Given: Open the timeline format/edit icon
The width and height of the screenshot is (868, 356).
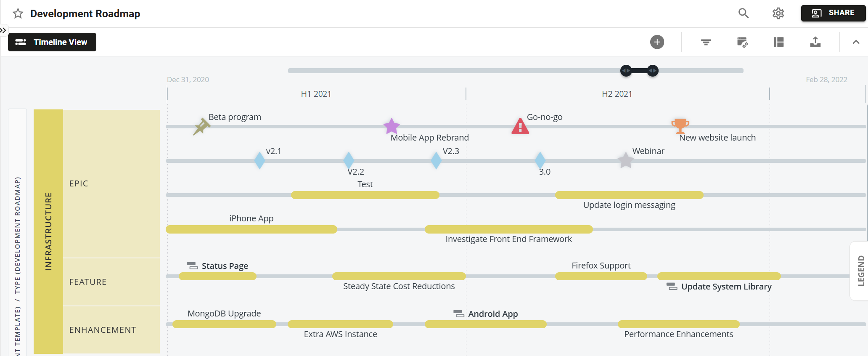Looking at the screenshot, I should click(742, 42).
